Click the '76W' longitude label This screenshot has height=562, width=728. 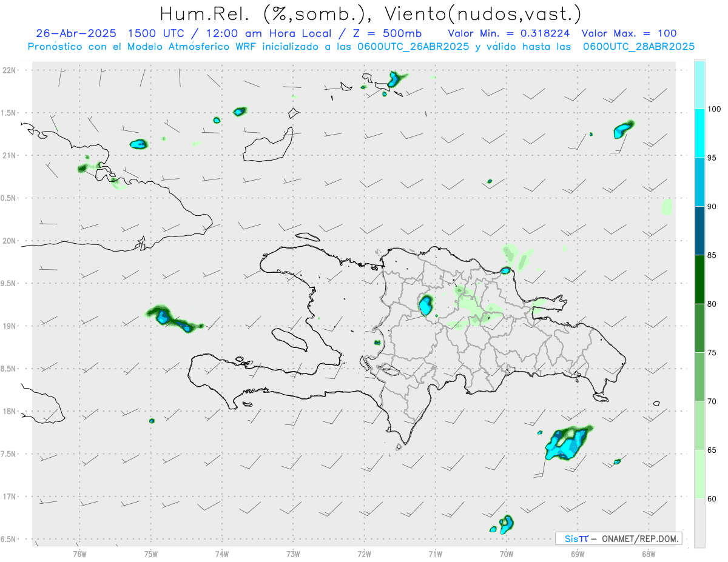pyautogui.click(x=79, y=554)
